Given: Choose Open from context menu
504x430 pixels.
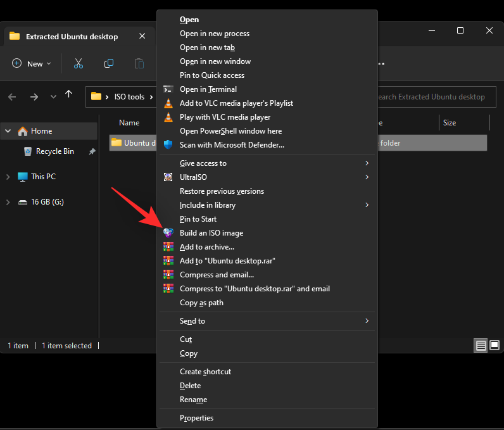Looking at the screenshot, I should click(267, 20).
